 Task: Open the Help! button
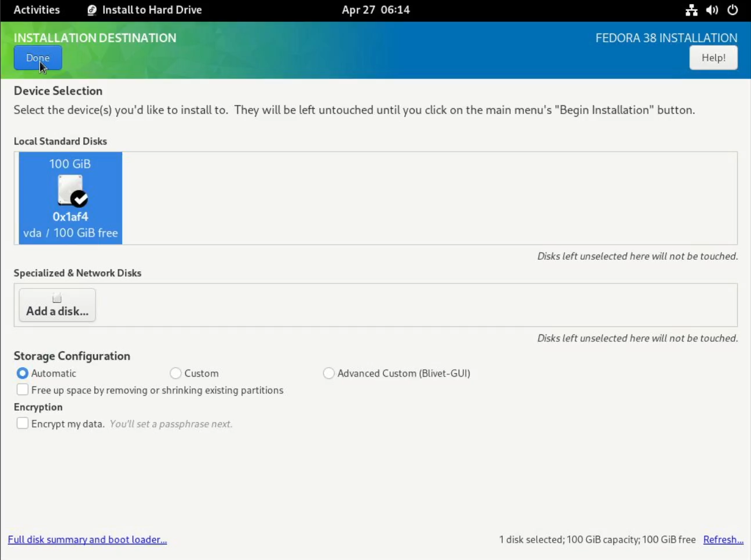click(x=713, y=58)
